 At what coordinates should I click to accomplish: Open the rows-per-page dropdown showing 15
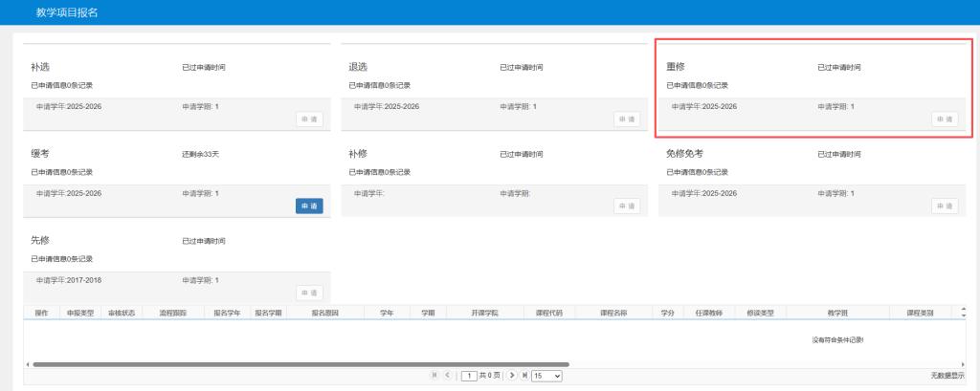[546, 376]
